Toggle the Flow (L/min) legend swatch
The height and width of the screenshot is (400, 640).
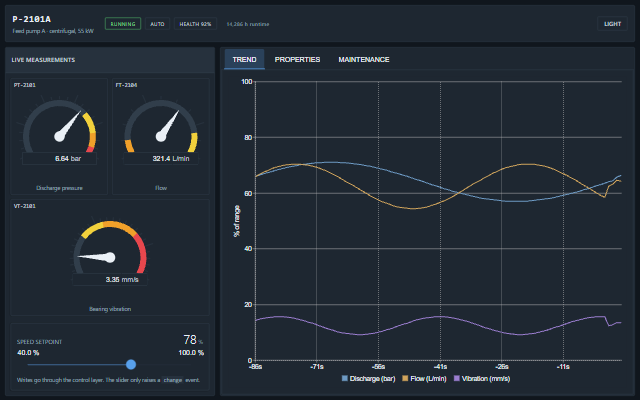click(405, 379)
